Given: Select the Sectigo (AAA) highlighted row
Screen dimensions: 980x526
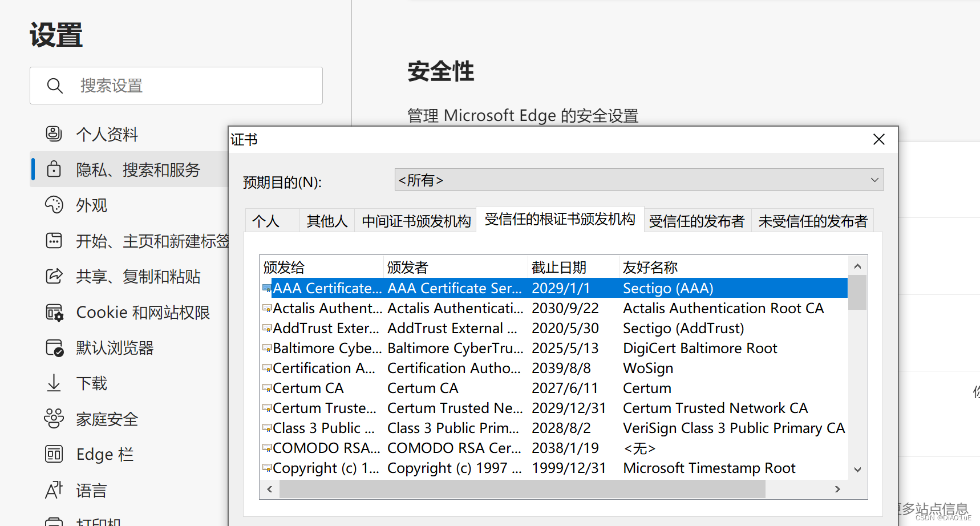Looking at the screenshot, I should (554, 288).
